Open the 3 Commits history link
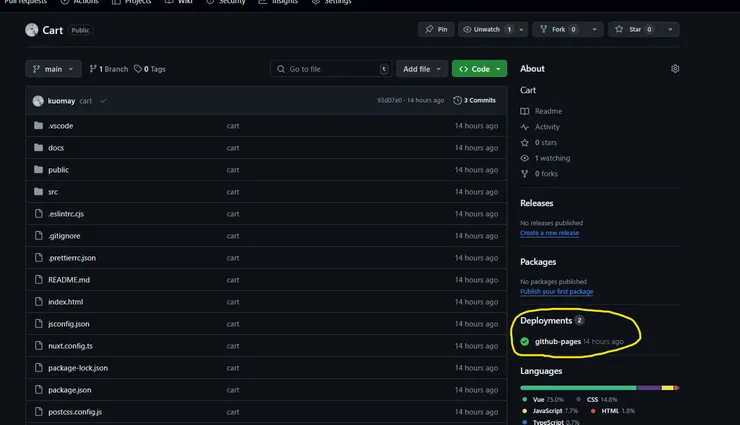This screenshot has width=740, height=425. 474,100
